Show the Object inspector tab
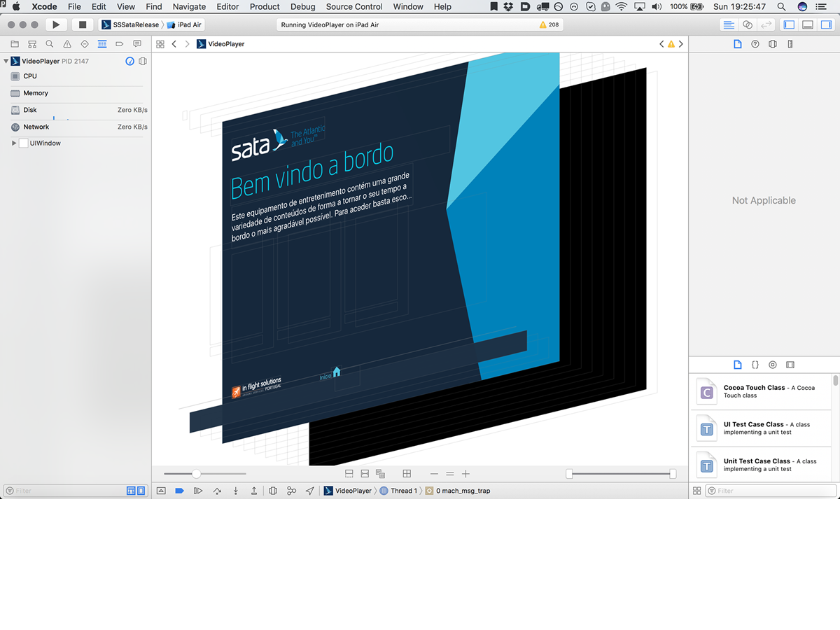840x630 pixels. (773, 44)
